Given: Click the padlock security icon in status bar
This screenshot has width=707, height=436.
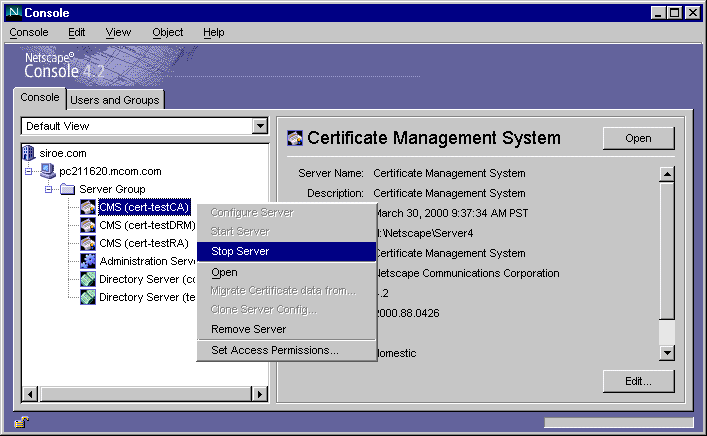Looking at the screenshot, I should point(21,422).
